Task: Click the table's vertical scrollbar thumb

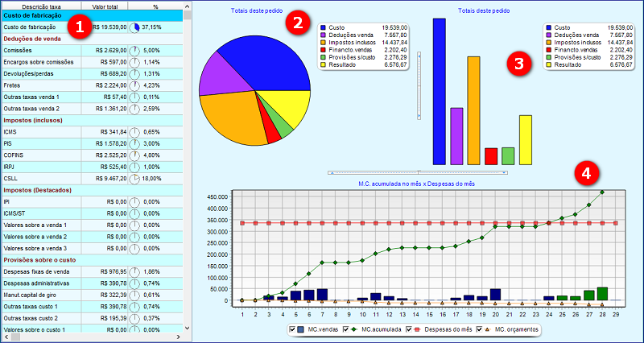Action: click(x=188, y=15)
